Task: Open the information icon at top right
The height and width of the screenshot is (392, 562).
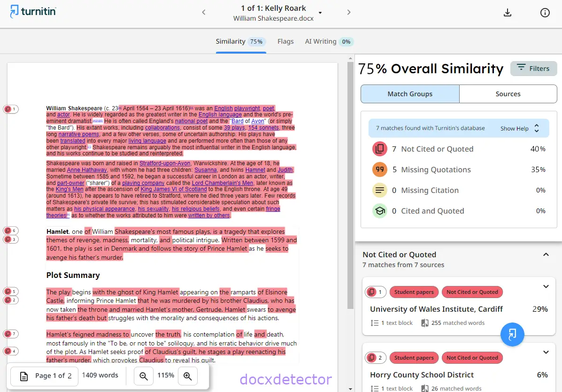Action: [545, 13]
